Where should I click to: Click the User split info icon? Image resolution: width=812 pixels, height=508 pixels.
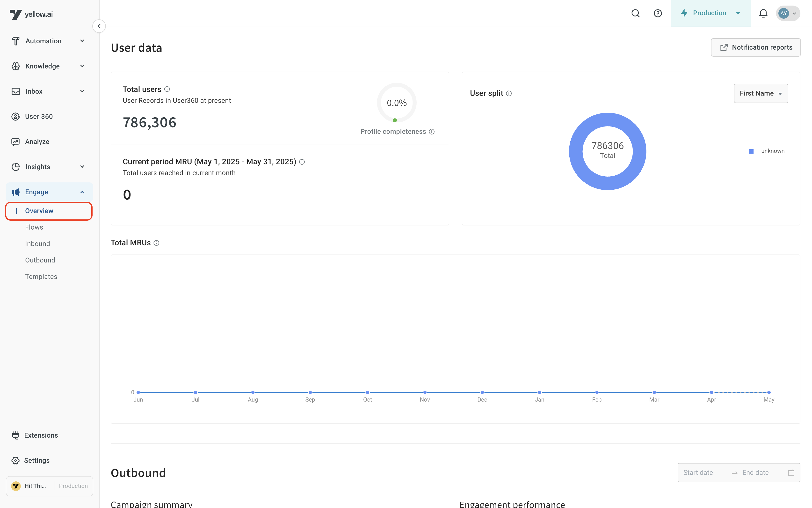click(x=509, y=93)
